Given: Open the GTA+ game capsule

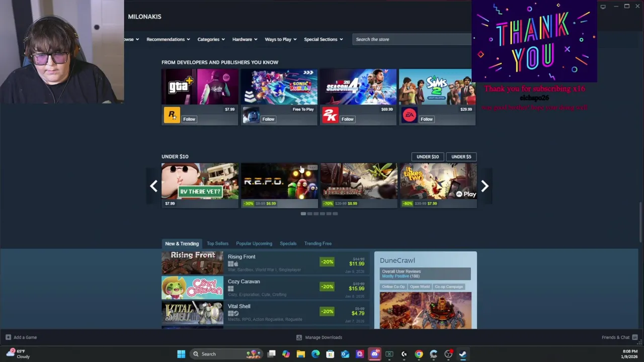Looking at the screenshot, I should (200, 97).
